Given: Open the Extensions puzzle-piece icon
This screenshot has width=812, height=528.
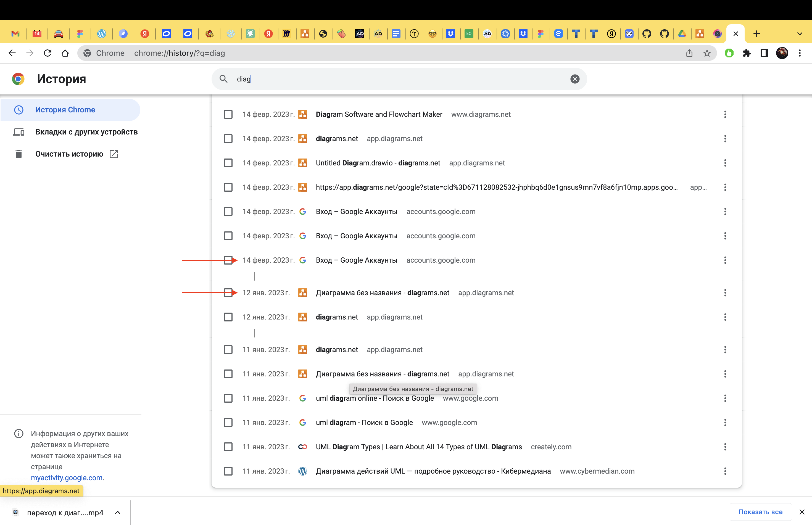Looking at the screenshot, I should pos(747,53).
